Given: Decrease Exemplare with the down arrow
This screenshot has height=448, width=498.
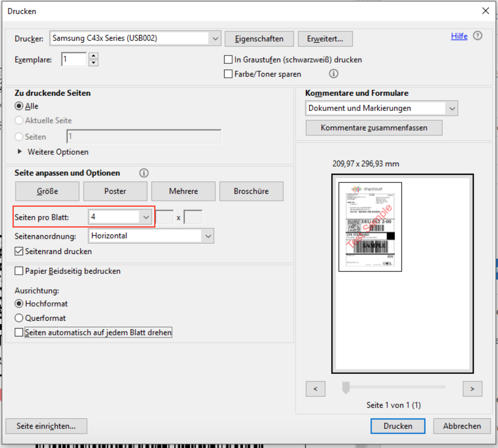Looking at the screenshot, I should pos(93,63).
